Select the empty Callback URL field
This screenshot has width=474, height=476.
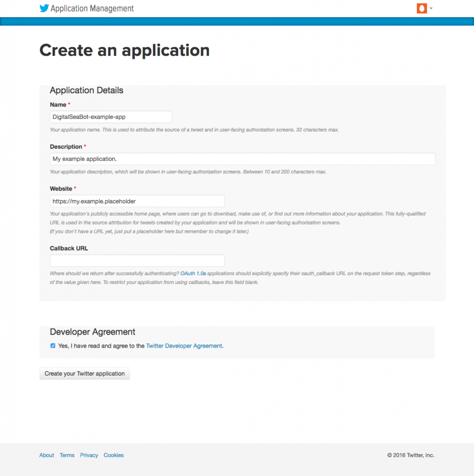click(x=137, y=261)
